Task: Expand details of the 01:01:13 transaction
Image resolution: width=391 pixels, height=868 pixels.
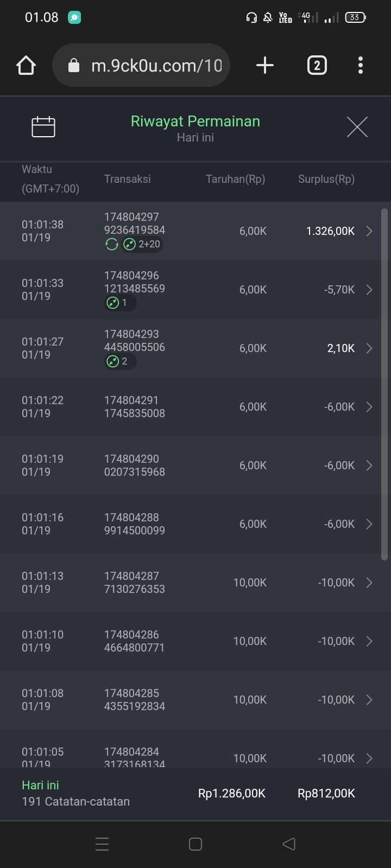Action: pyautogui.click(x=369, y=583)
